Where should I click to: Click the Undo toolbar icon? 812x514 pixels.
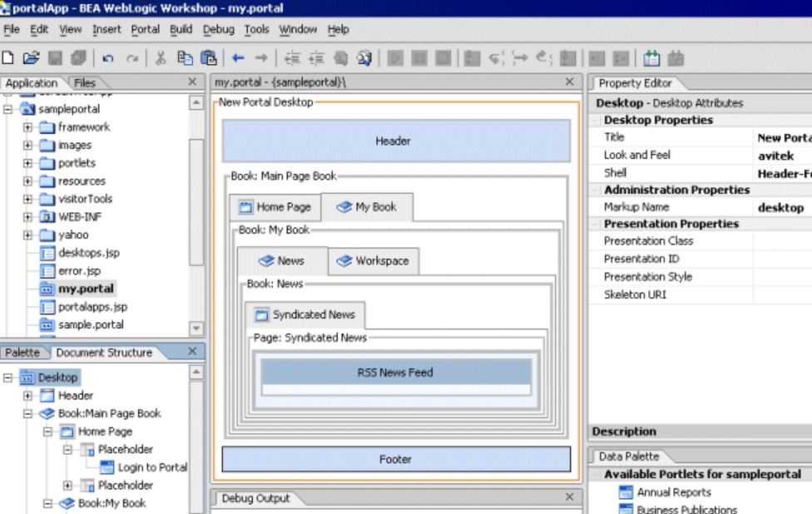coord(107,58)
